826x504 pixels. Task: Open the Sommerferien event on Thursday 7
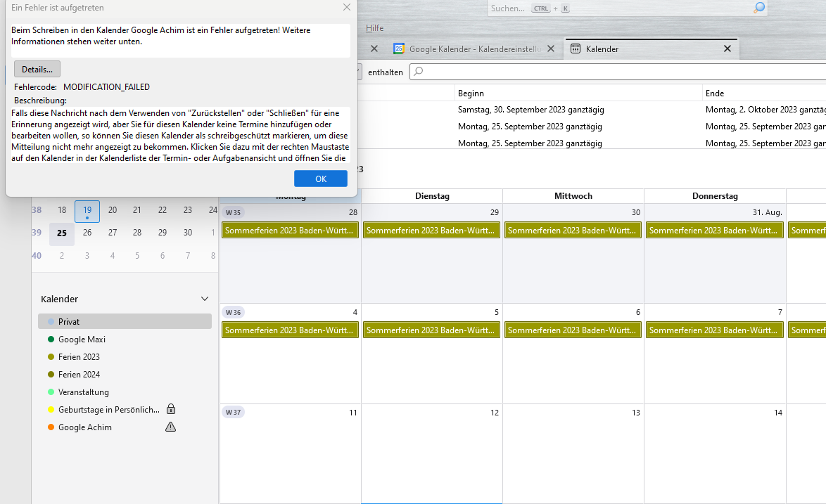(x=714, y=330)
